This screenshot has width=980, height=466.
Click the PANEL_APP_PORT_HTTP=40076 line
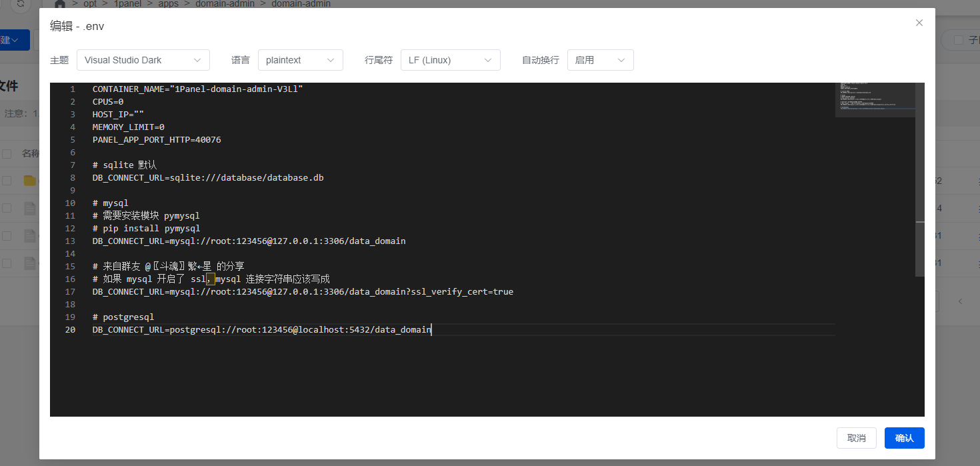pyautogui.click(x=157, y=140)
